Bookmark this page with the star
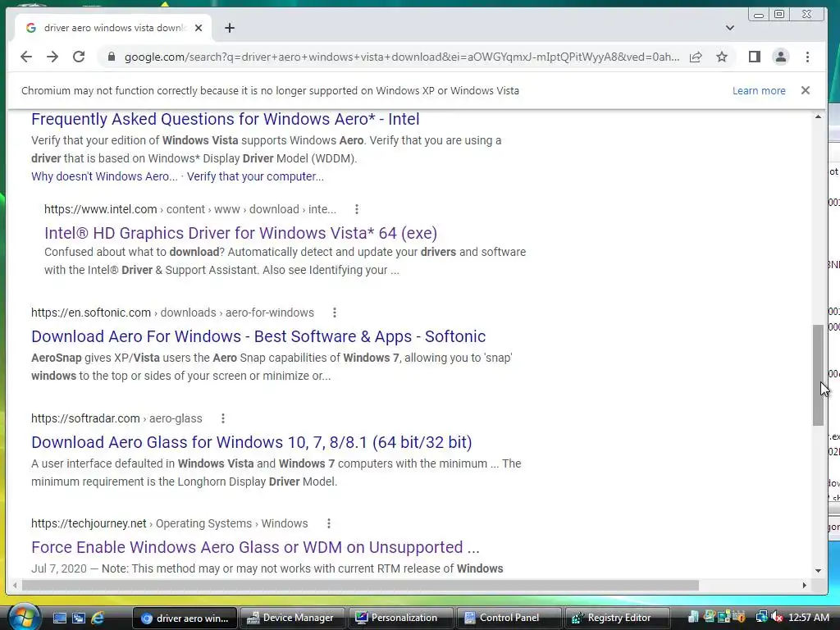Image resolution: width=840 pixels, height=630 pixels. pyautogui.click(x=722, y=57)
